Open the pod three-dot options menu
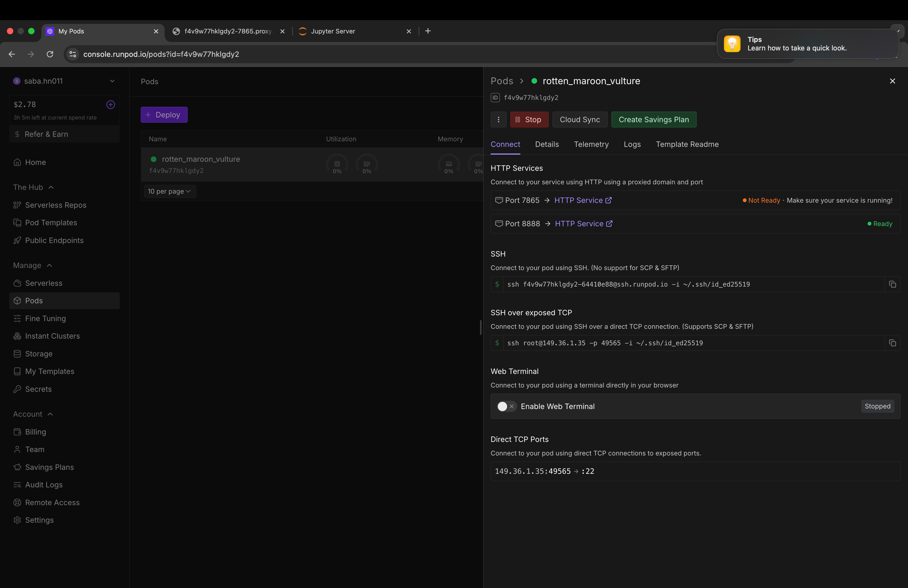This screenshot has height=588, width=908. tap(498, 120)
